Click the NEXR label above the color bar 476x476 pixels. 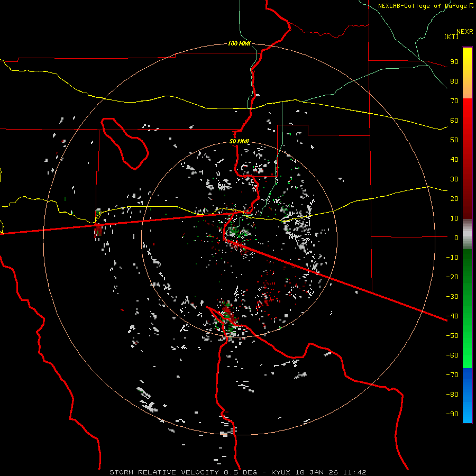point(465,32)
